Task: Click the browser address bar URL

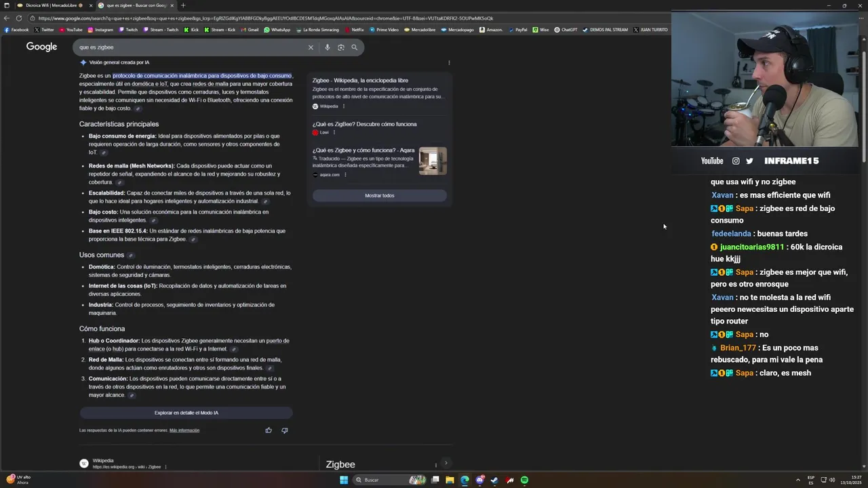Action: tap(266, 18)
